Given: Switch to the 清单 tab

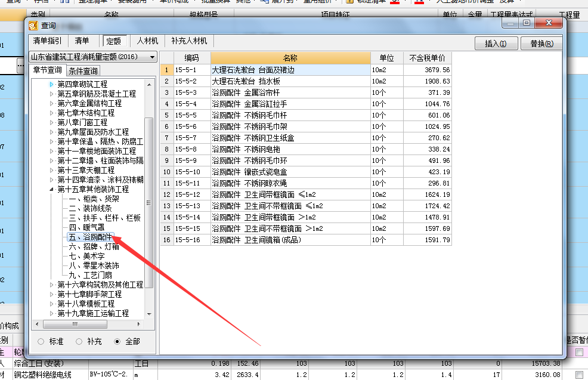Looking at the screenshot, I should pyautogui.click(x=81, y=41).
